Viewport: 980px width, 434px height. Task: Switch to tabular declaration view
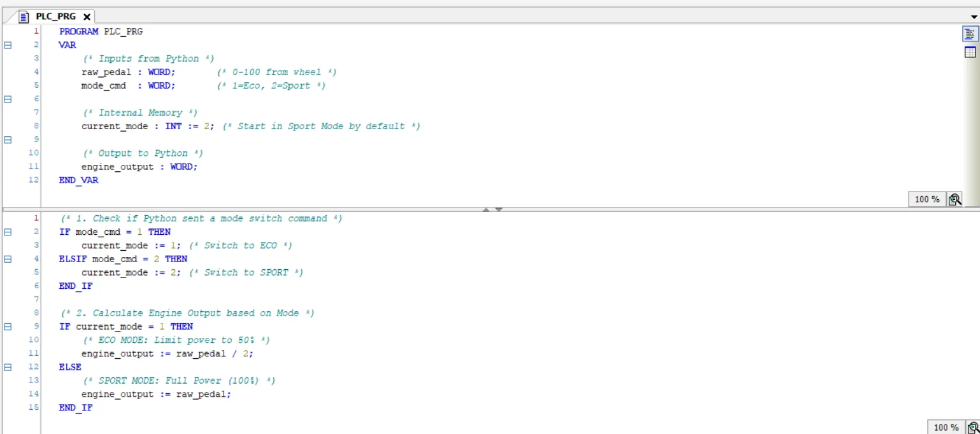point(970,52)
